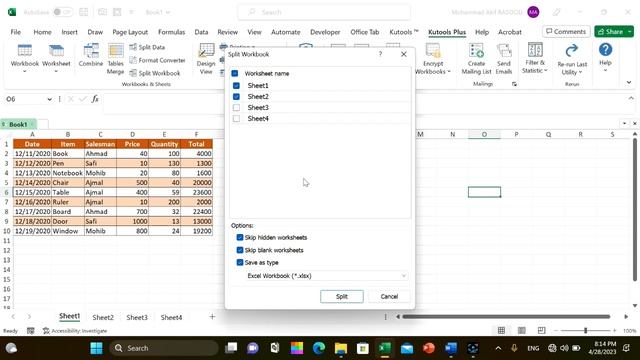The image size is (640, 360).
Task: Click Split Data in the ribbon
Action: (x=147, y=47)
